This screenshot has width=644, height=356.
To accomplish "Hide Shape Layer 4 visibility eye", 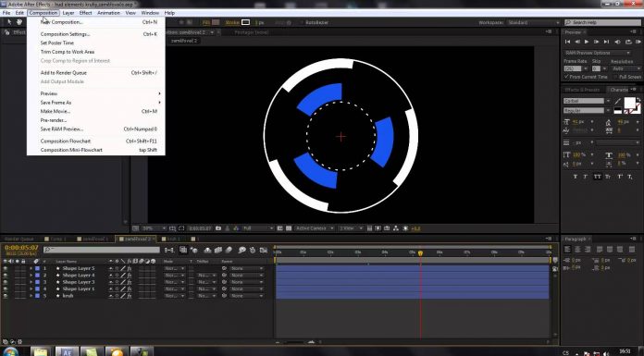I will [6, 276].
